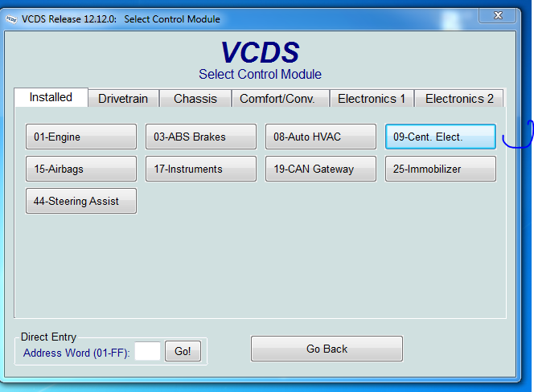534x392 pixels.
Task: Open the 25-Immobilizer module
Action: [440, 169]
